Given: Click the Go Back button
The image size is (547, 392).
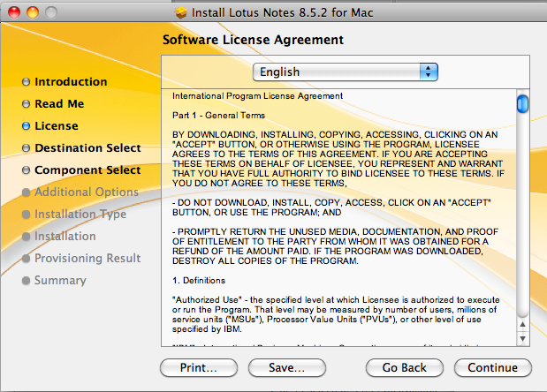Looking at the screenshot, I should (405, 367).
